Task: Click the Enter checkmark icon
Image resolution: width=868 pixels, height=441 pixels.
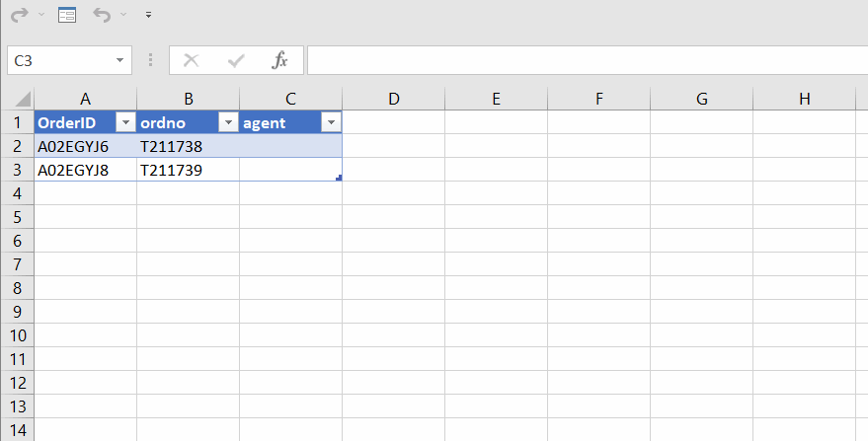Action: pyautogui.click(x=236, y=60)
